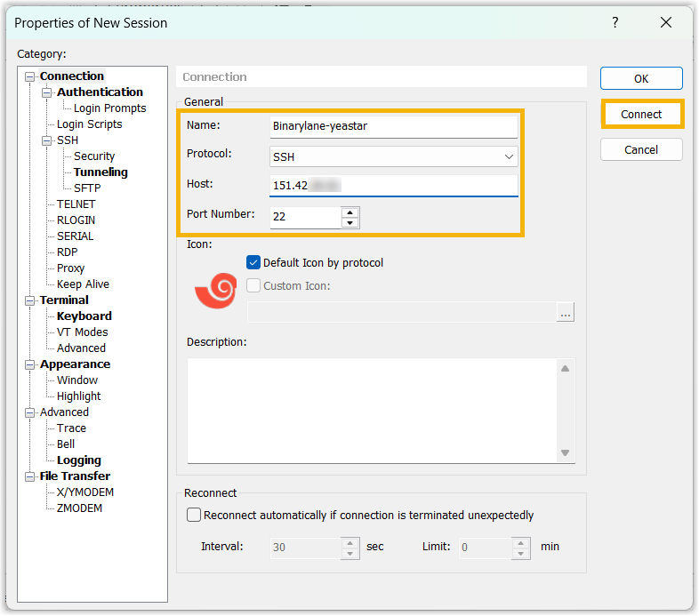Collapse the Terminal category node
Image resolution: width=699 pixels, height=616 pixels.
(x=30, y=300)
